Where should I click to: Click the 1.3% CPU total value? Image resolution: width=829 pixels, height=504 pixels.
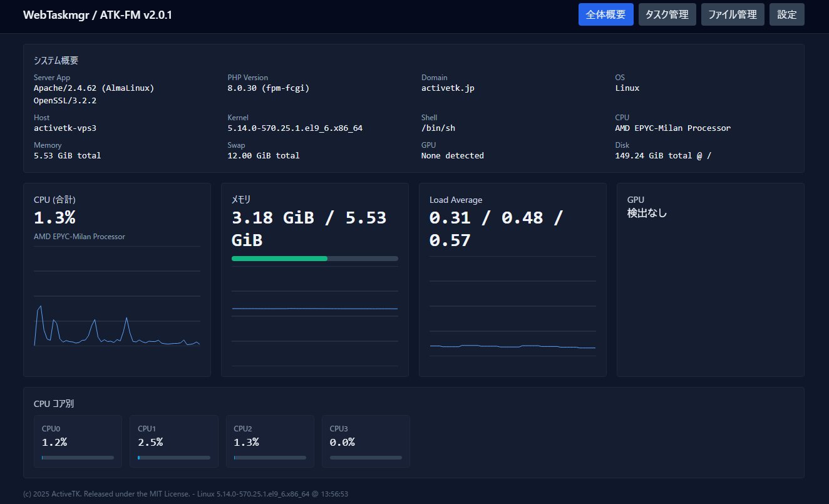[54, 218]
